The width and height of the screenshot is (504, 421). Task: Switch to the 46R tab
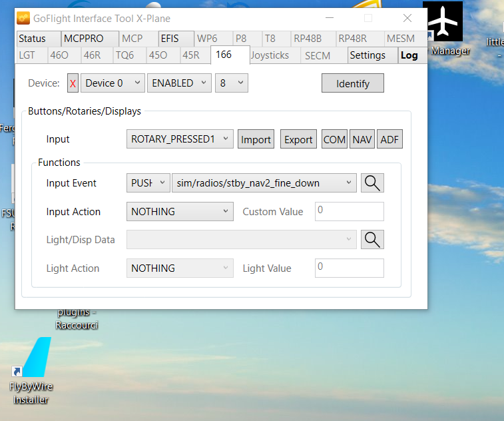pyautogui.click(x=97, y=55)
